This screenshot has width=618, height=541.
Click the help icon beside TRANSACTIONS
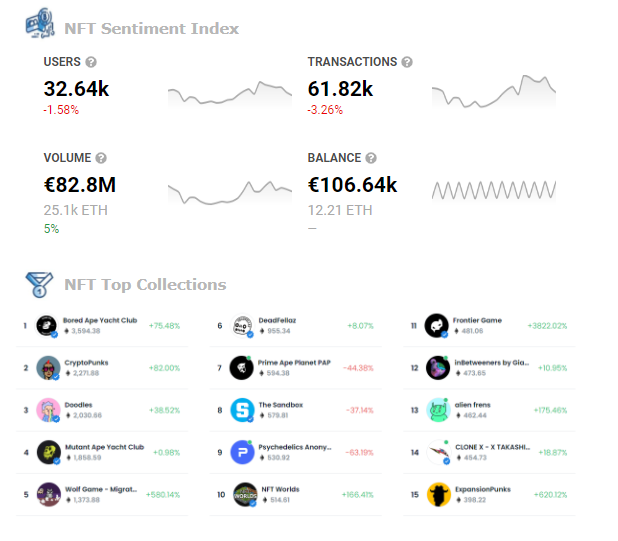click(407, 62)
